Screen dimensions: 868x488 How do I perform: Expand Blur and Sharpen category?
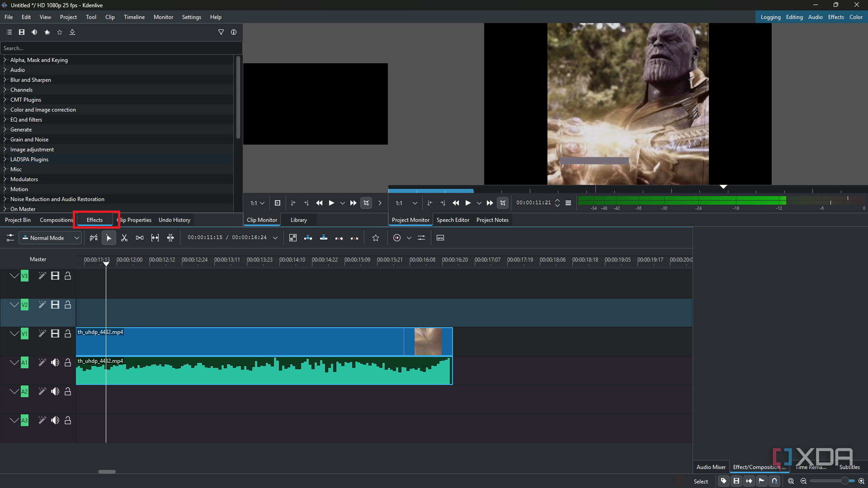[x=5, y=80]
